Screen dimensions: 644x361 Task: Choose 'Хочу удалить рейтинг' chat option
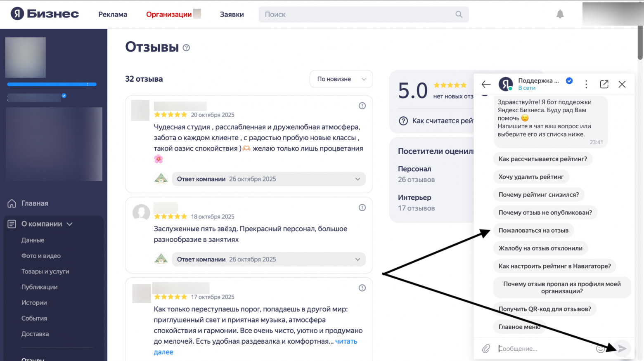coord(531,177)
